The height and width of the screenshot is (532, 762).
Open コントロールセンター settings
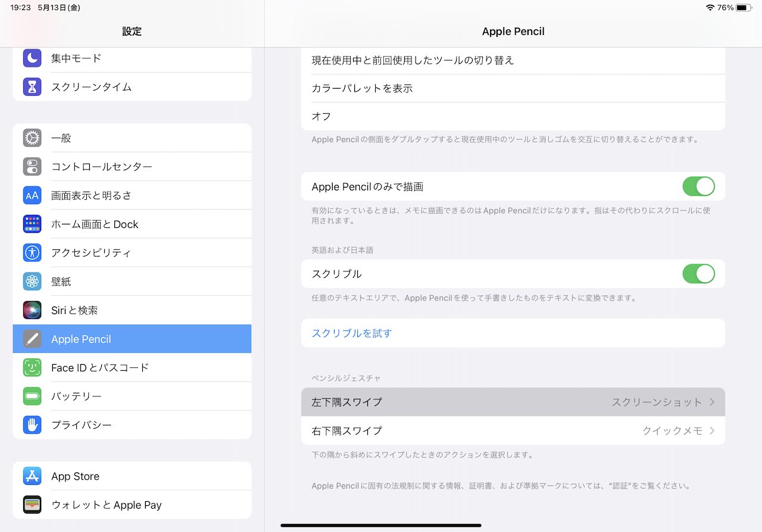pyautogui.click(x=132, y=167)
